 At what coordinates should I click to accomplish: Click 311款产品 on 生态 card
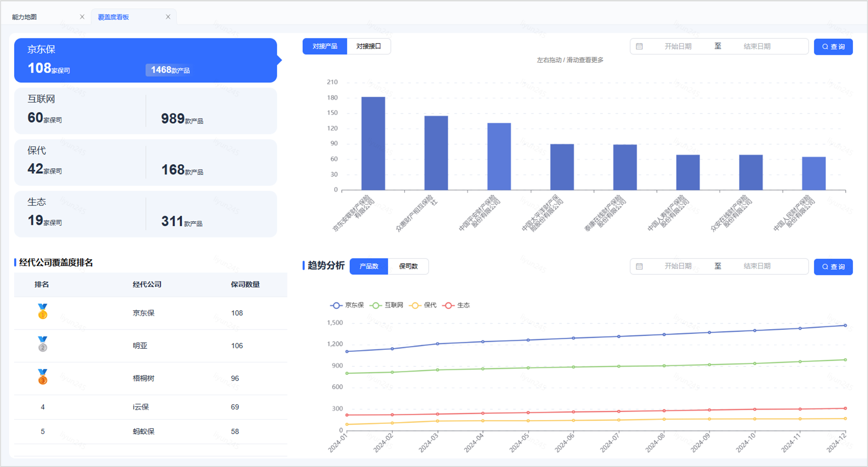182,221
